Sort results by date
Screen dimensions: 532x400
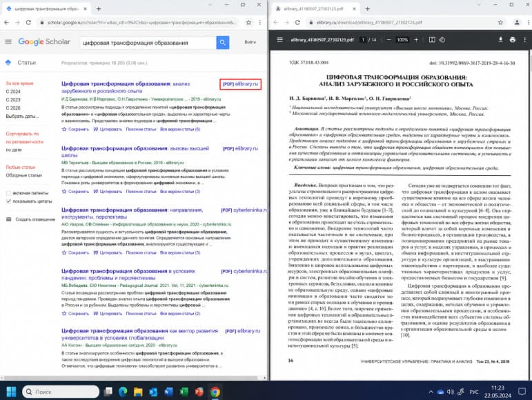pos(14,150)
